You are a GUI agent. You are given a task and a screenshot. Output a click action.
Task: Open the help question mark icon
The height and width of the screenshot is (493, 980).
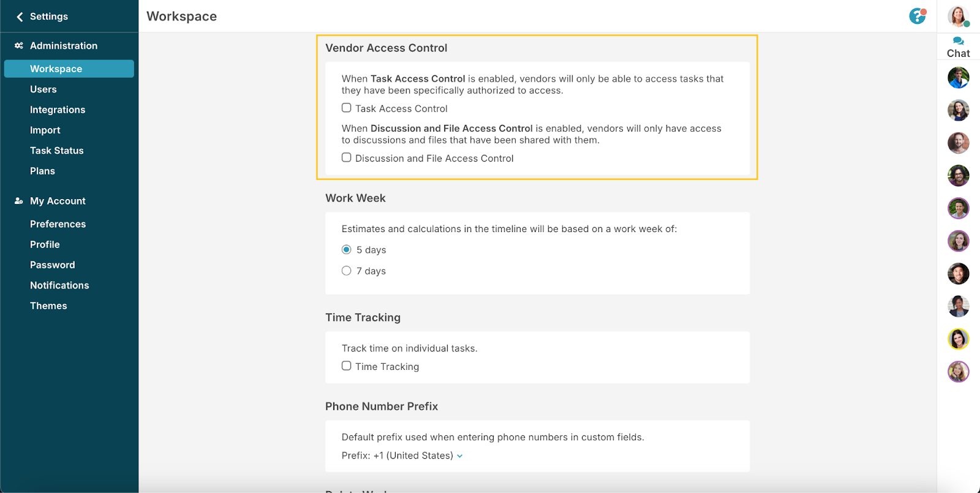(917, 16)
